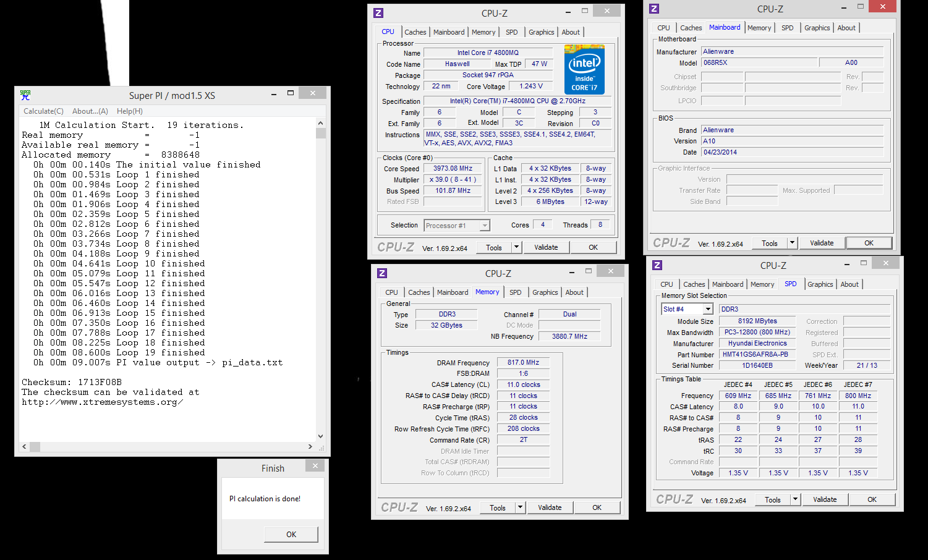Switch to Caches tab in CPU window
Image resolution: width=928 pixels, height=560 pixels.
click(x=415, y=32)
